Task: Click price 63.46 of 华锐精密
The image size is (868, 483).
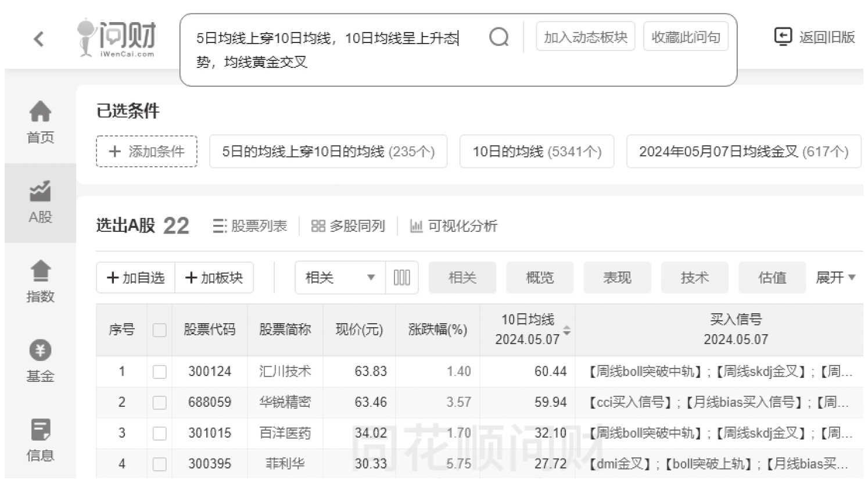Action: coord(371,402)
